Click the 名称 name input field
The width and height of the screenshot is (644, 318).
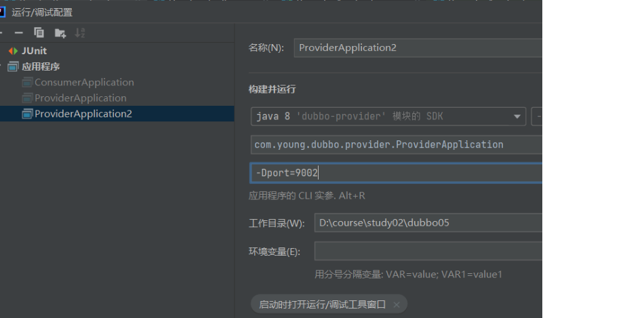tap(417, 47)
